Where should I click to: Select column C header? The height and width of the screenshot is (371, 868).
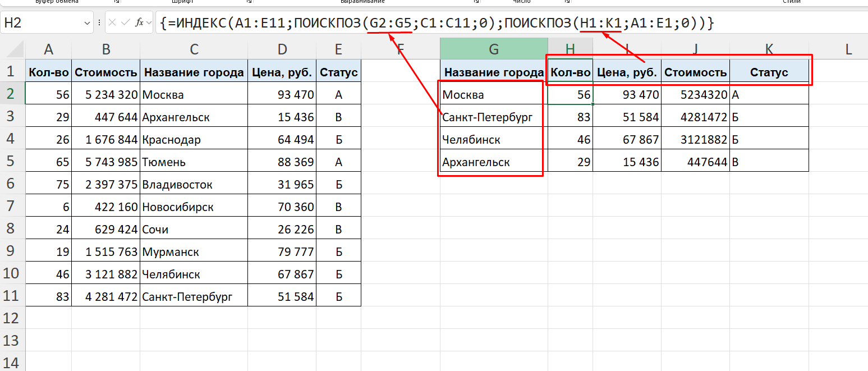pos(194,49)
